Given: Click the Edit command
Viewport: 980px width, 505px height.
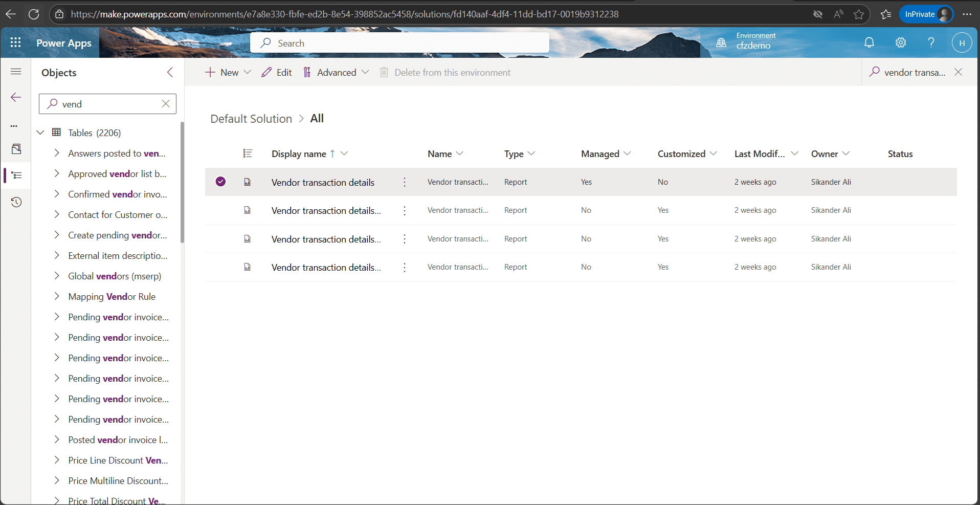Looking at the screenshot, I should [277, 73].
